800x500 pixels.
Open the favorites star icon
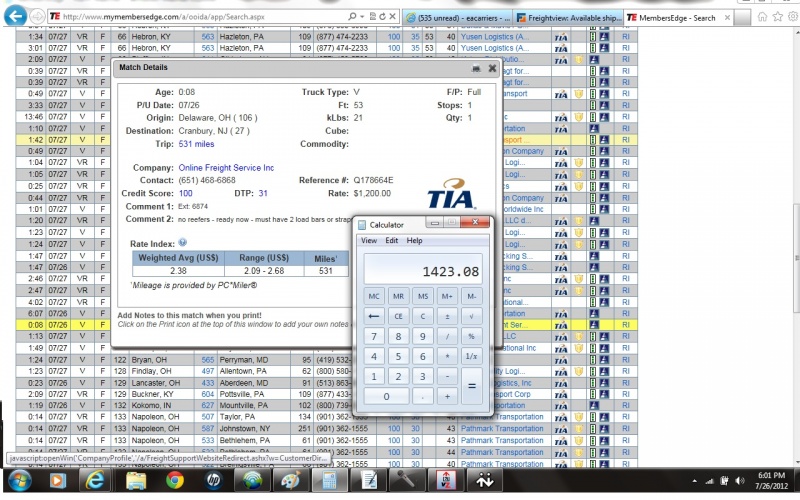[778, 17]
